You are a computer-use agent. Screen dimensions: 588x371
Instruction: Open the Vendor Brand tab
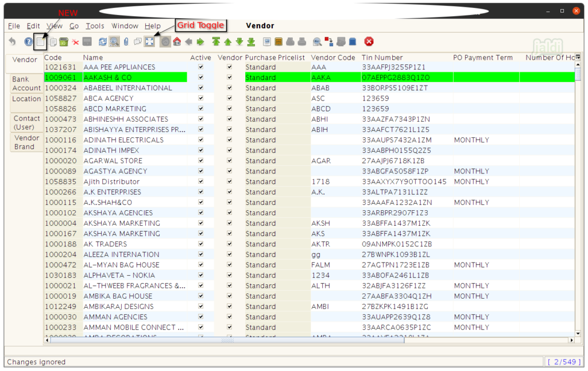click(x=26, y=142)
